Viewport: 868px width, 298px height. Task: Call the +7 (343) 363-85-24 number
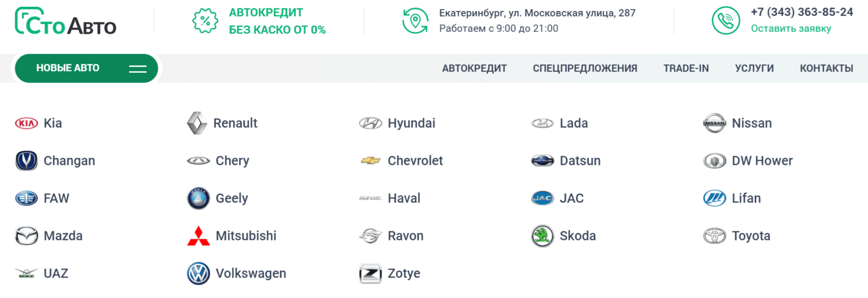tap(802, 12)
